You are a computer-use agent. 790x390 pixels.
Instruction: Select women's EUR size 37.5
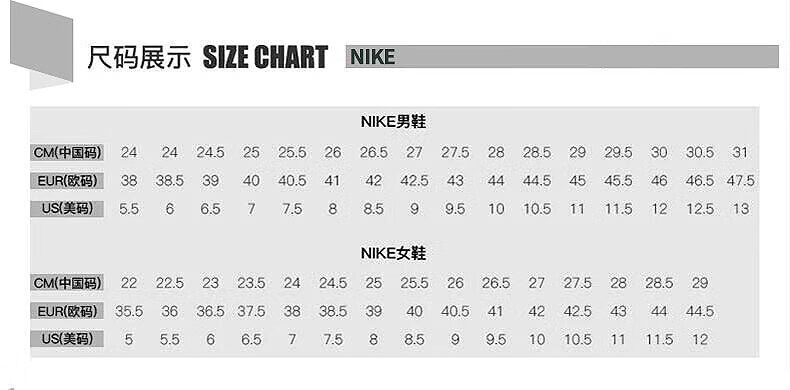[x=251, y=311]
